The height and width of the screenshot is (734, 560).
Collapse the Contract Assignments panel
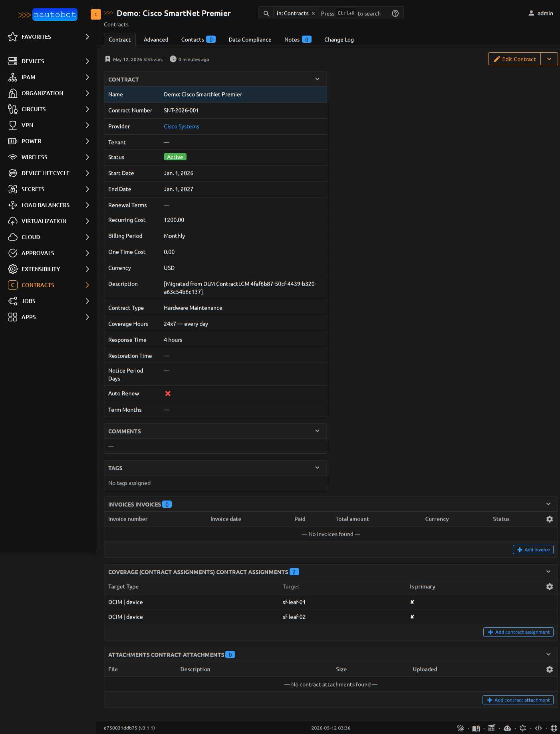[x=548, y=572]
